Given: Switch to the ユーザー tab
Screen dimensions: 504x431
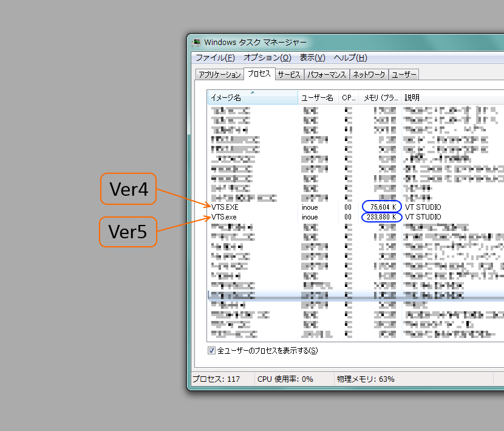Looking at the screenshot, I should (404, 75).
